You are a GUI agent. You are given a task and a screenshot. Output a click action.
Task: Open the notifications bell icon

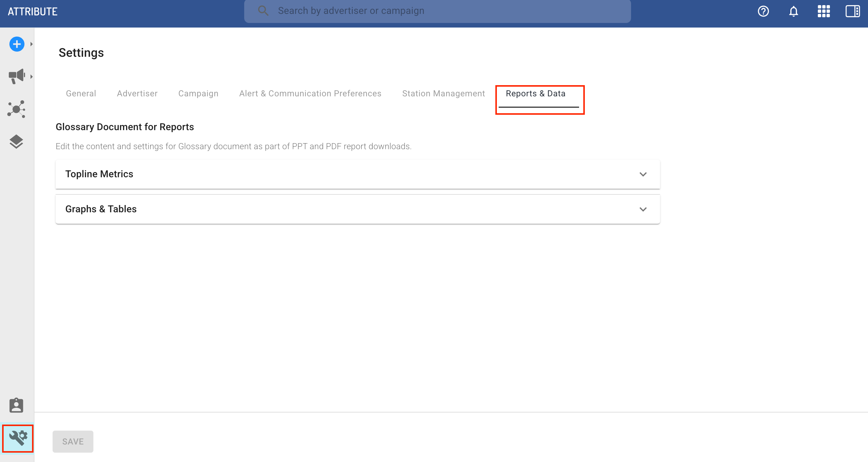pyautogui.click(x=794, y=11)
